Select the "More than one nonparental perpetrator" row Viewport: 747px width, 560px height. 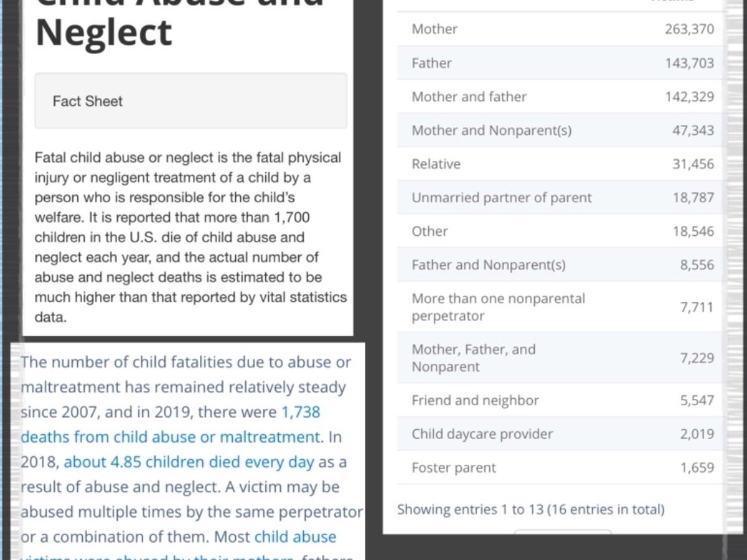[x=559, y=307]
